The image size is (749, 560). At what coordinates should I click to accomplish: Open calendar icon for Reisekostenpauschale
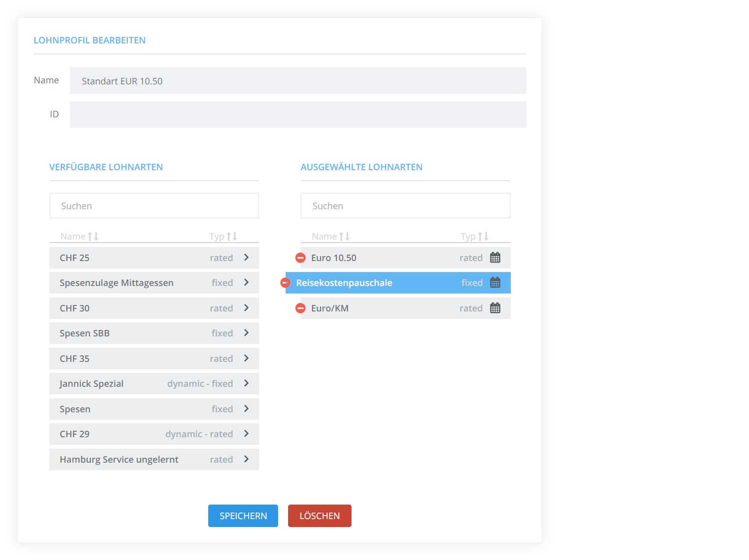[495, 283]
